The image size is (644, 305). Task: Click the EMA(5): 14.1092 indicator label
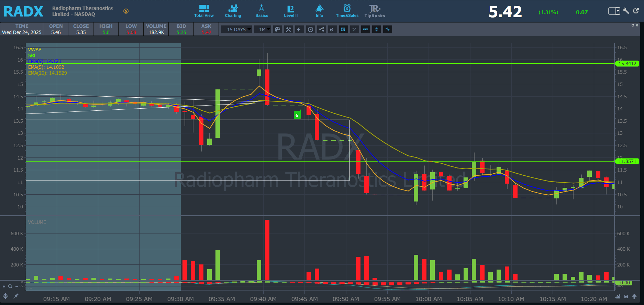coord(46,67)
